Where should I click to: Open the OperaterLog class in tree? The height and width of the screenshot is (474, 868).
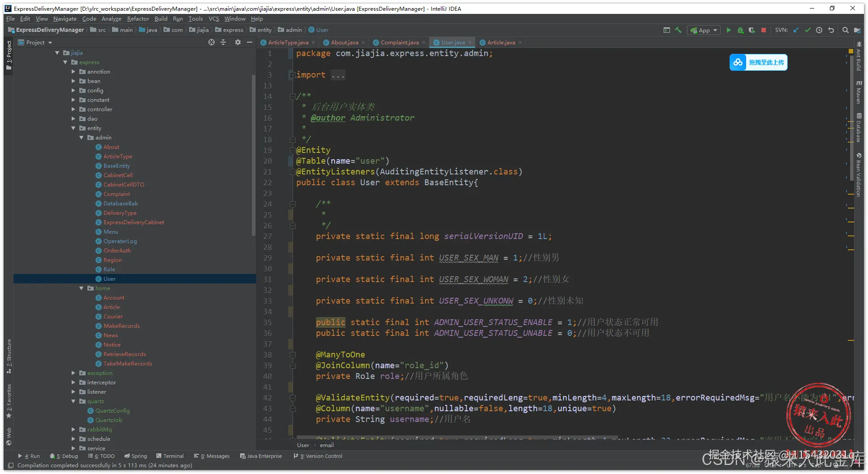click(120, 241)
